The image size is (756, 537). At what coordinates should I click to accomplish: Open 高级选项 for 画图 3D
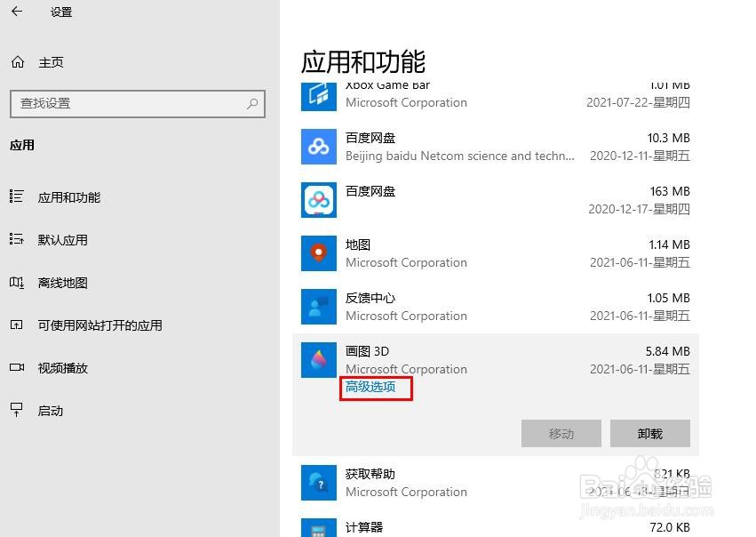pos(370,387)
